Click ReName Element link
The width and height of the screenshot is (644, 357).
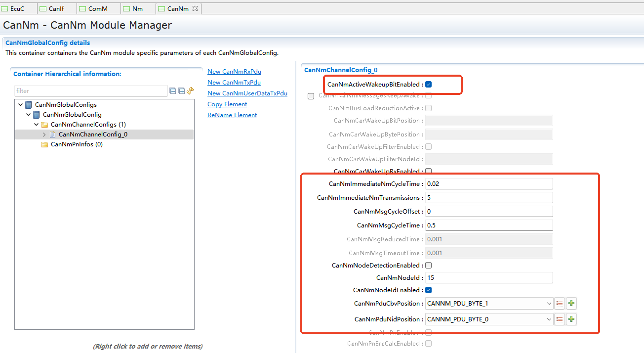pyautogui.click(x=232, y=115)
